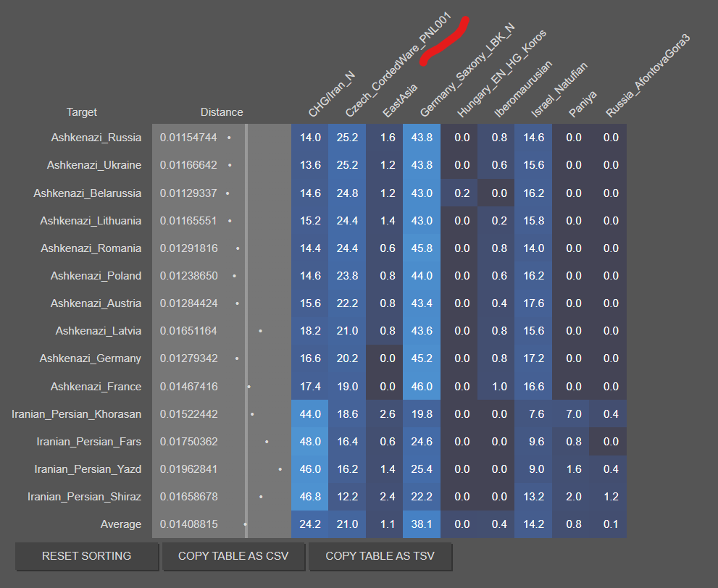Sort by Israel_Natufian column header
Screen dimensions: 718x588
click(559, 90)
